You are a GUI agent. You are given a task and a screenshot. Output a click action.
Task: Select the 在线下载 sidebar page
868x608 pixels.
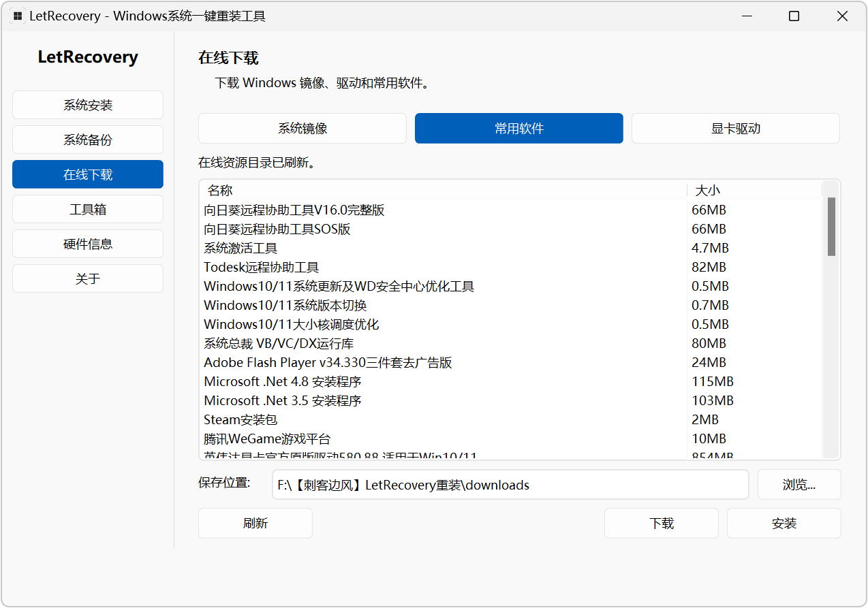[x=88, y=174]
